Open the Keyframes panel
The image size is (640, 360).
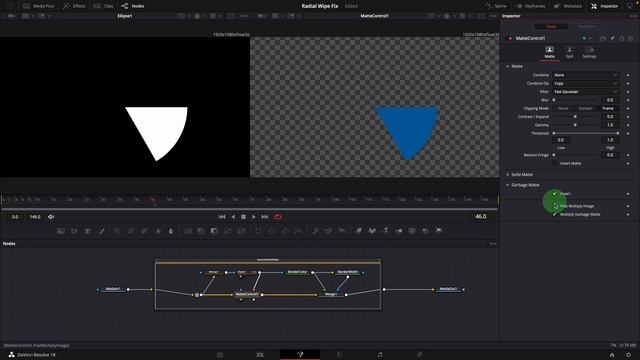531,6
